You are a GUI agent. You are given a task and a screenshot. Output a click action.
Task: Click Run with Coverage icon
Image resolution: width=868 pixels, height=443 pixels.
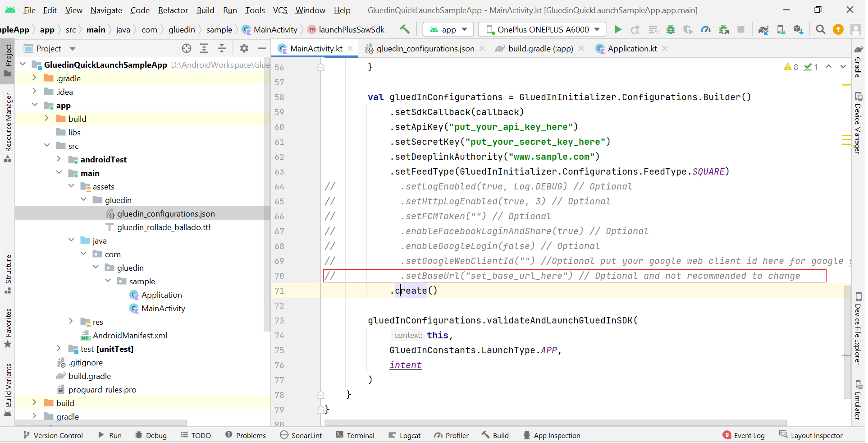click(x=688, y=29)
